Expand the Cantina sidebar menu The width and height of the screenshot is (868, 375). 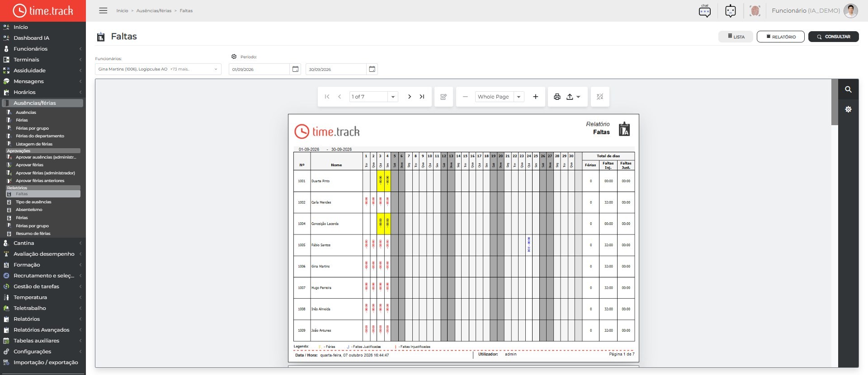pos(43,243)
